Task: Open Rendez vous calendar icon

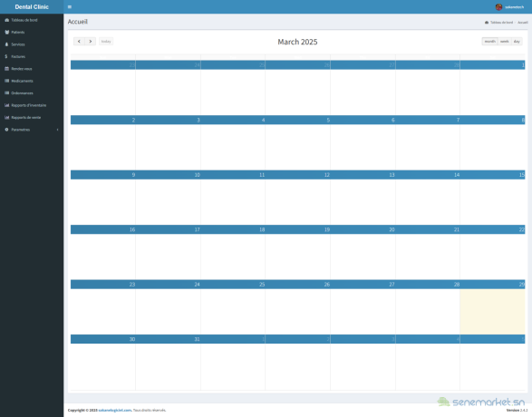Action: click(x=6, y=69)
